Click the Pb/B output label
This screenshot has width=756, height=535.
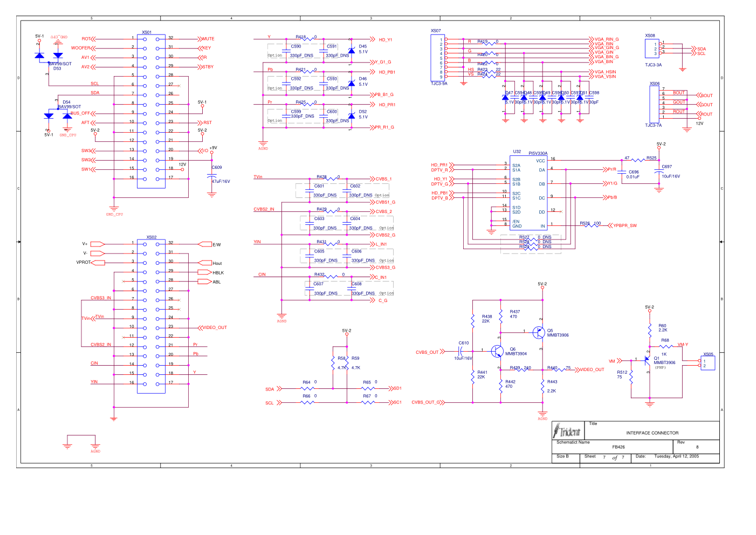click(612, 197)
